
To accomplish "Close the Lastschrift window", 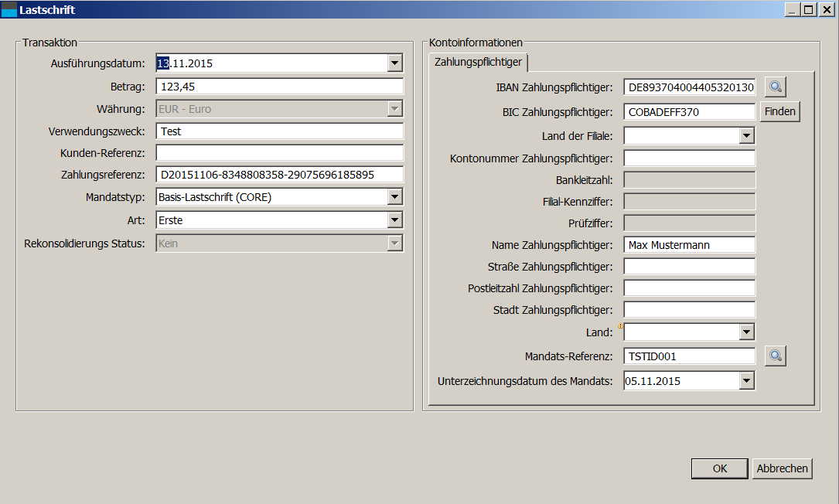I will click(x=827, y=9).
